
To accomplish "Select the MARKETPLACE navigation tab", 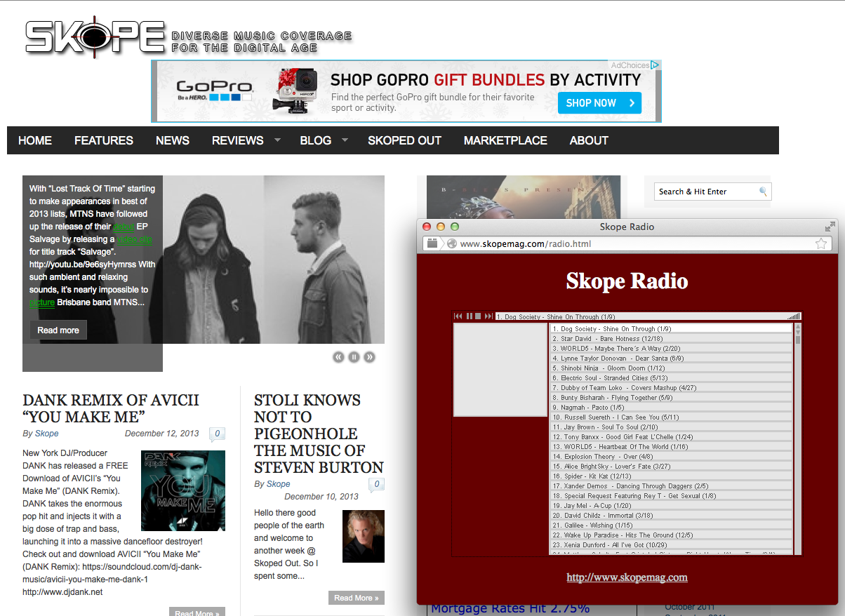I will pyautogui.click(x=505, y=140).
